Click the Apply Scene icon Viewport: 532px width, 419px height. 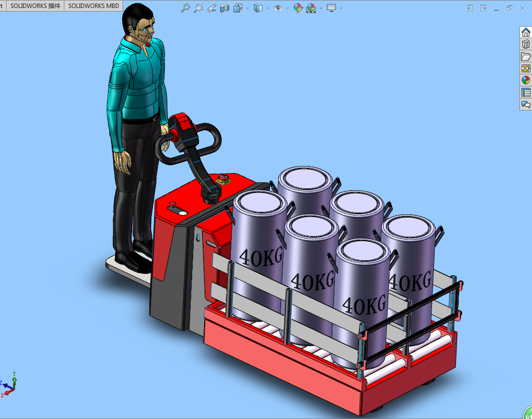coord(311,8)
